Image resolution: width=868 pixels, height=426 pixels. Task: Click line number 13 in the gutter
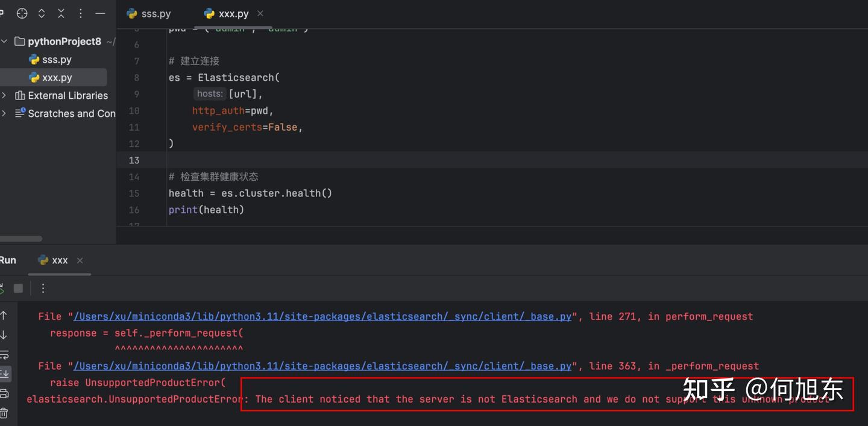pos(134,160)
